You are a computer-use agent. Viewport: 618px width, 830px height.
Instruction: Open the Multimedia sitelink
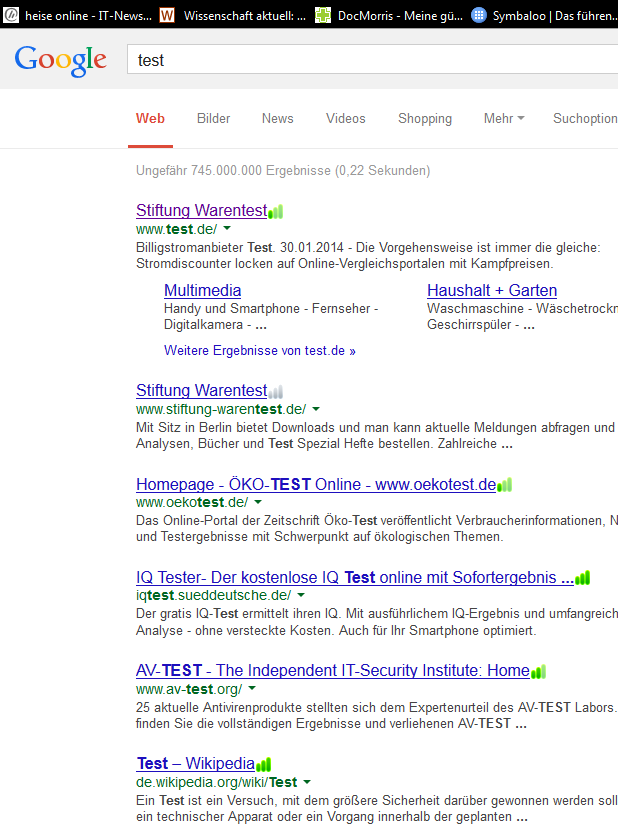point(202,291)
